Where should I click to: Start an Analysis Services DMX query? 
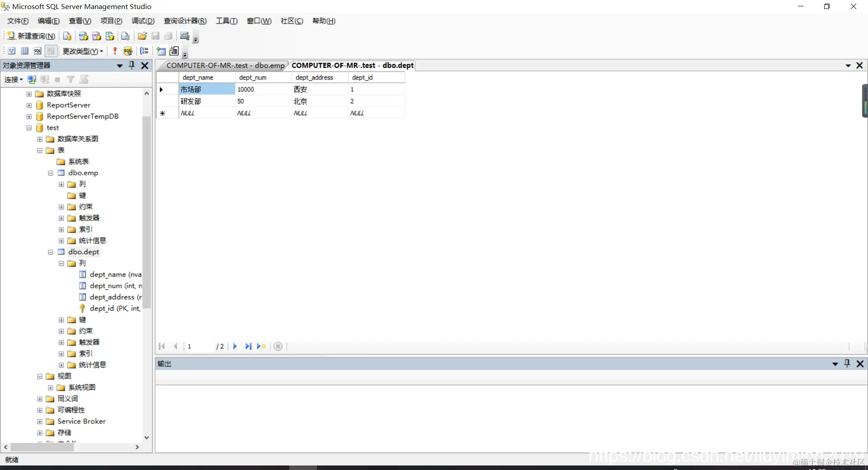[x=96, y=36]
